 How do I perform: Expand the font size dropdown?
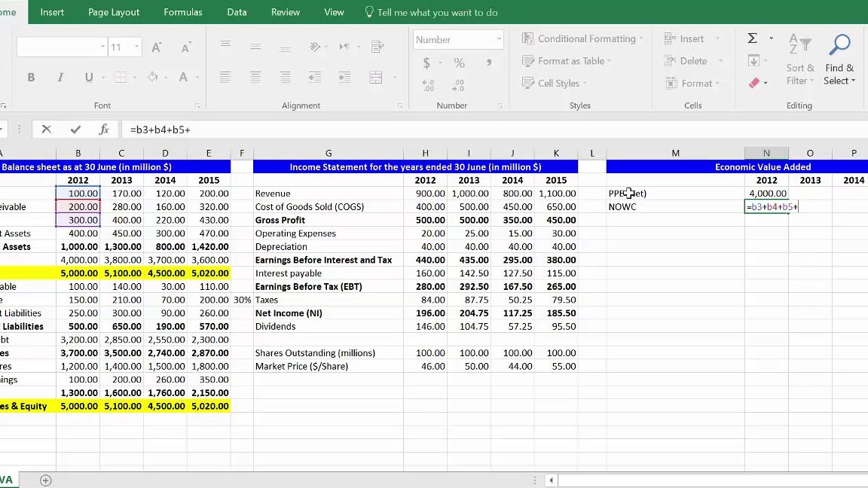136,47
